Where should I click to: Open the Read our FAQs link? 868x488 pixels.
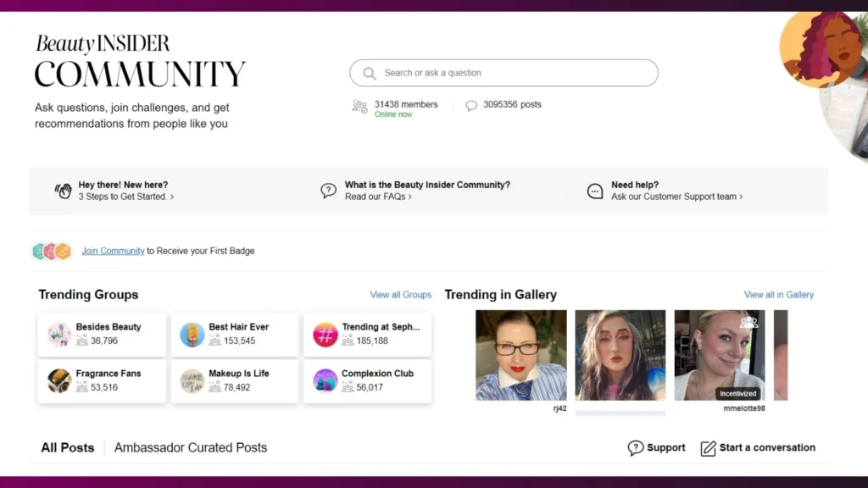(378, 197)
